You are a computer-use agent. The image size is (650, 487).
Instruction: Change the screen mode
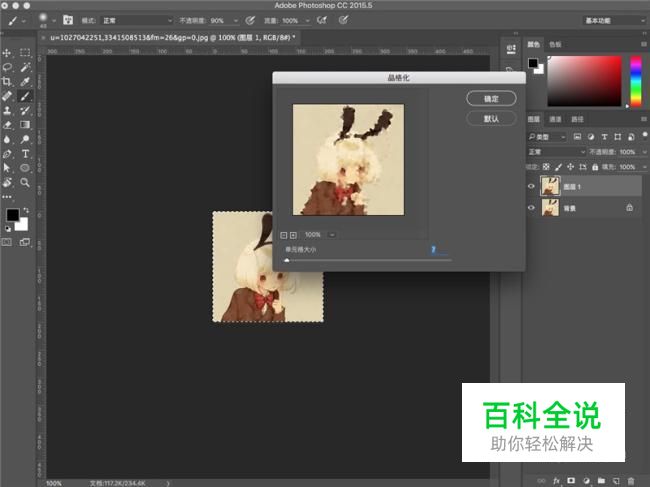click(25, 242)
